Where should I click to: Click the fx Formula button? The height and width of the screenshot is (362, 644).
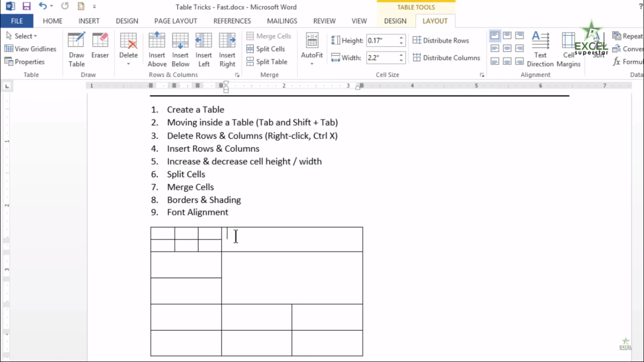(627, 61)
